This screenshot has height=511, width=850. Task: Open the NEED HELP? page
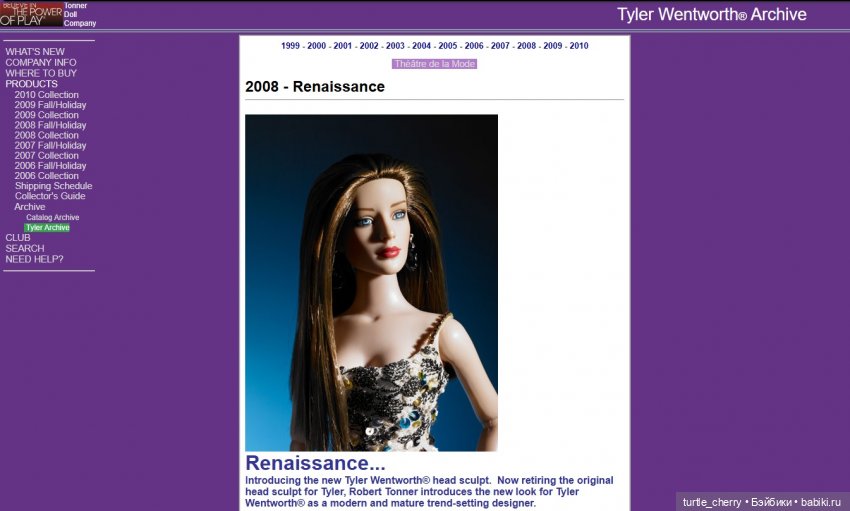coord(34,259)
